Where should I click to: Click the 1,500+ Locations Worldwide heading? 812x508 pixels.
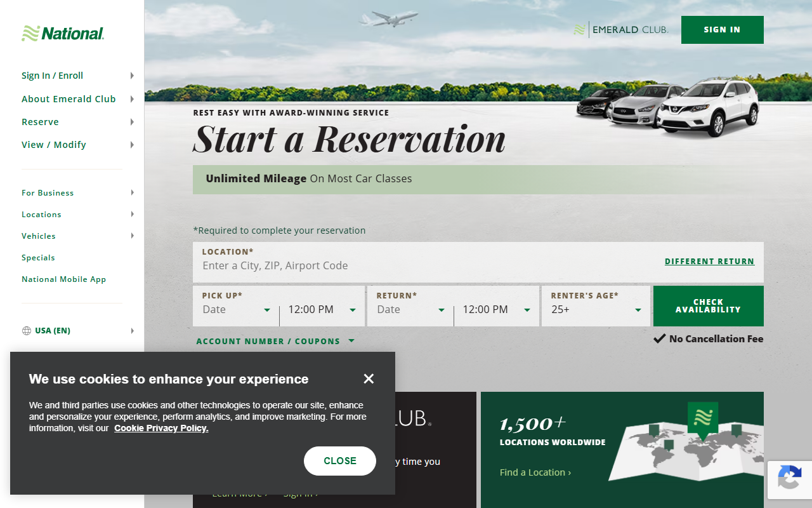(x=553, y=432)
